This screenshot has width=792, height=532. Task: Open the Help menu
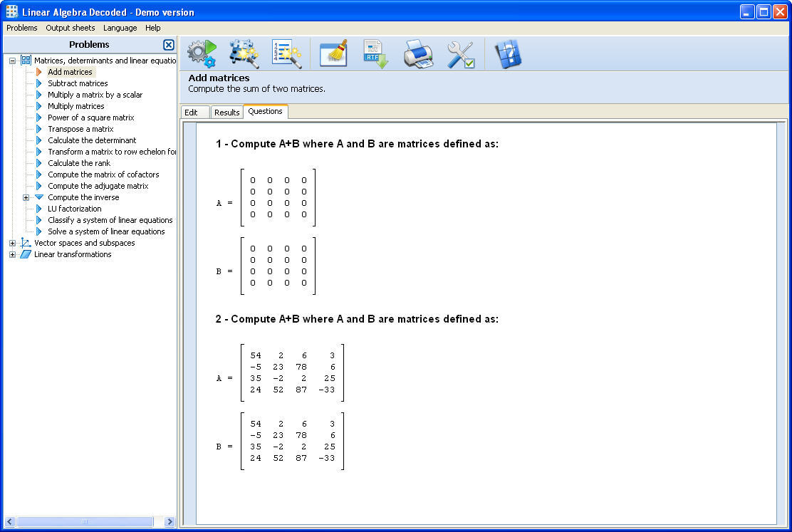(152, 28)
